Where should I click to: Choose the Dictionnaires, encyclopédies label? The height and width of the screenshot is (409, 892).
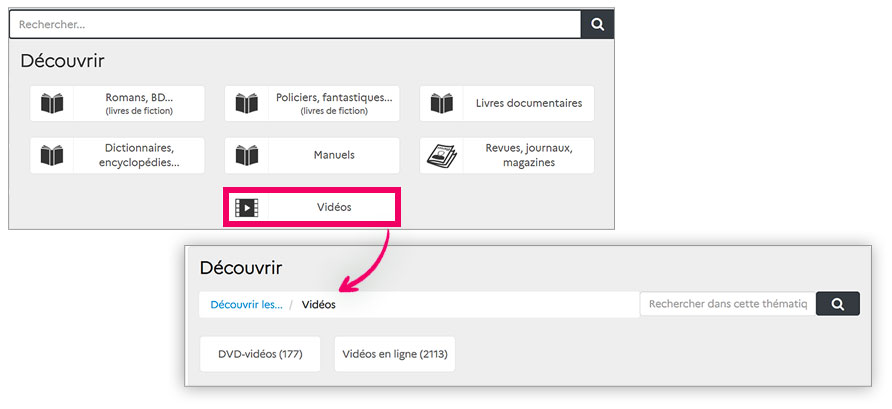(x=139, y=156)
